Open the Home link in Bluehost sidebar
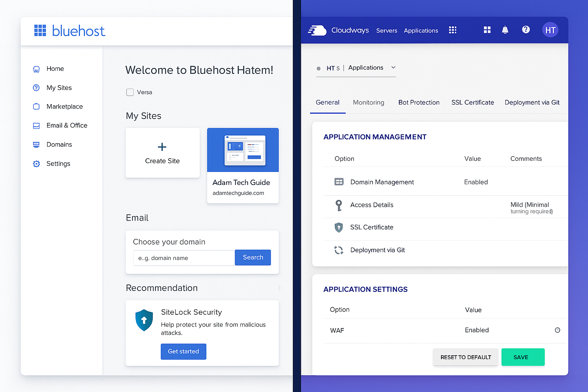The height and width of the screenshot is (392, 588). (x=55, y=69)
